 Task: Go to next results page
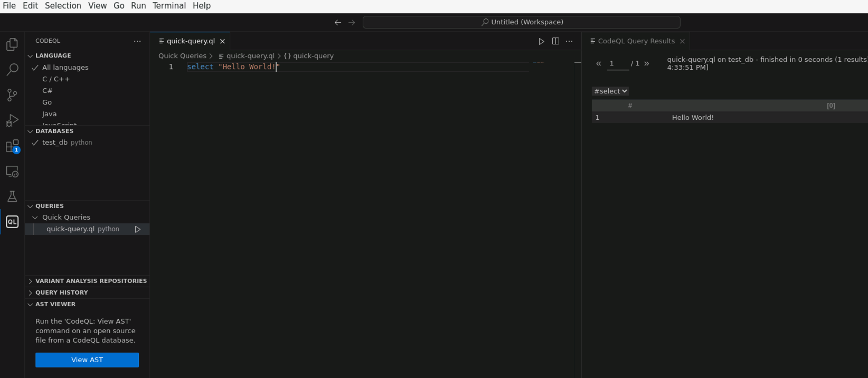coord(647,63)
